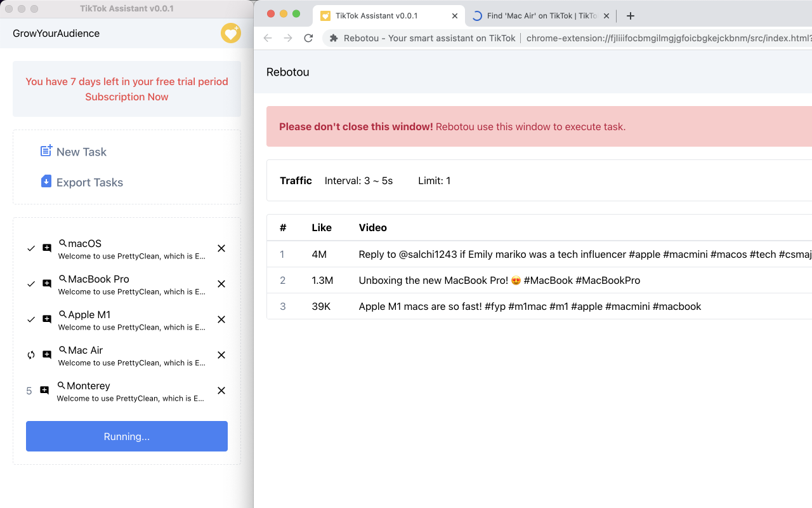Delete the Apple M1 task
Viewport: 812px width, 508px height.
pyautogui.click(x=221, y=319)
